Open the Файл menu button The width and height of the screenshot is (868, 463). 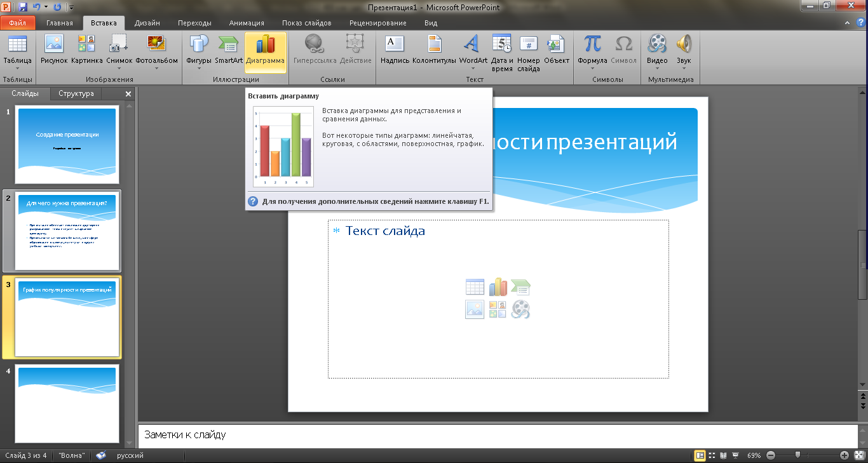pyautogui.click(x=18, y=23)
